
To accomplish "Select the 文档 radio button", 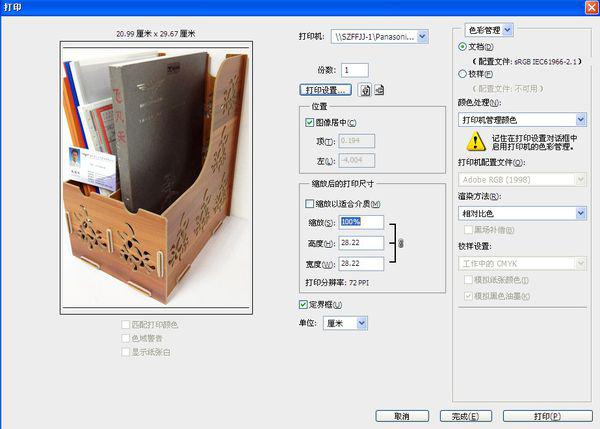I will coord(462,47).
